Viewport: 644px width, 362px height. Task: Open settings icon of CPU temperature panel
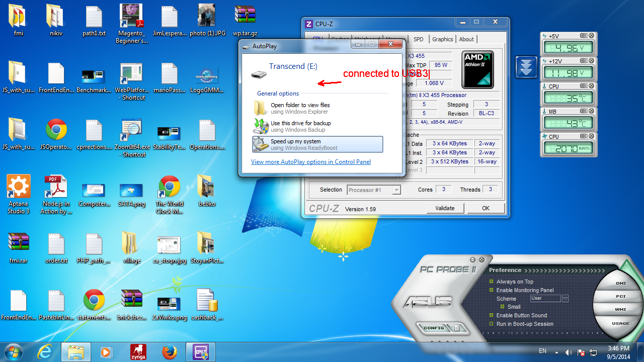pos(584,86)
